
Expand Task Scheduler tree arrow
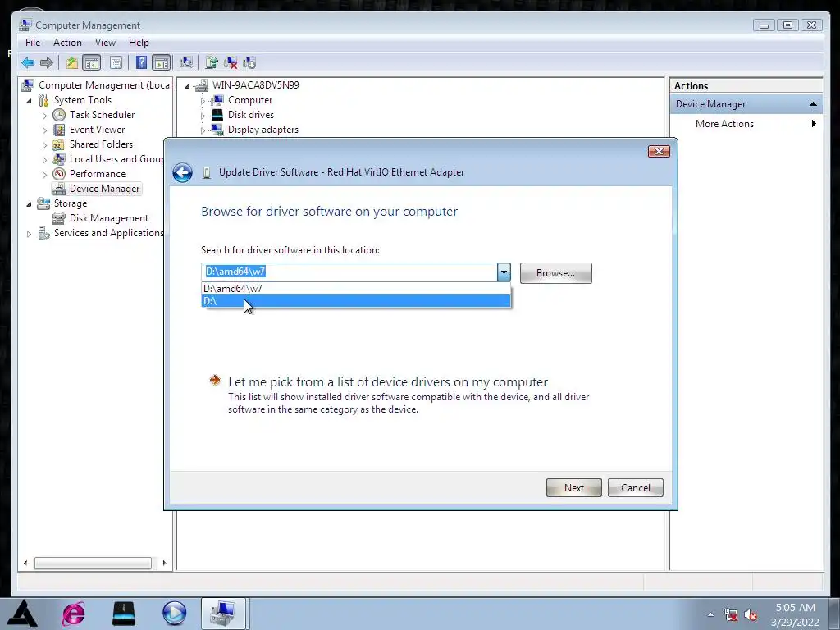click(x=44, y=115)
